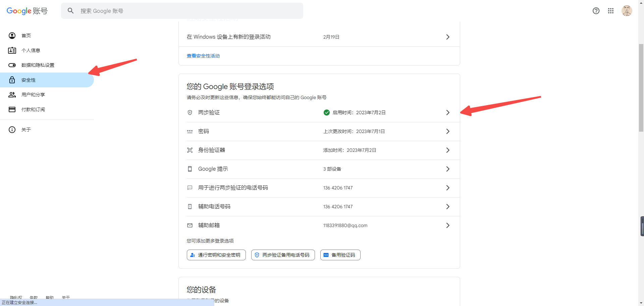Click the 1183391880@qq.com email value
This screenshot has width=644, height=306.
[345, 225]
